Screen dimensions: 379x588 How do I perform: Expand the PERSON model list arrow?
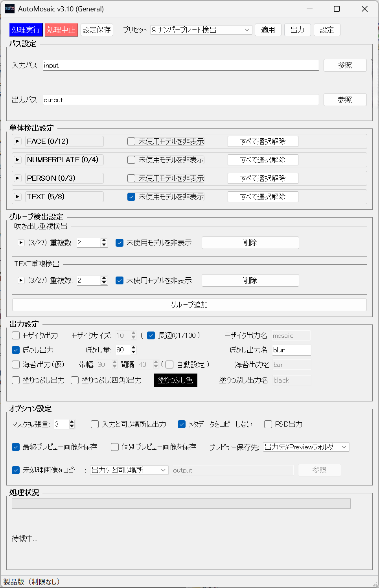point(18,178)
